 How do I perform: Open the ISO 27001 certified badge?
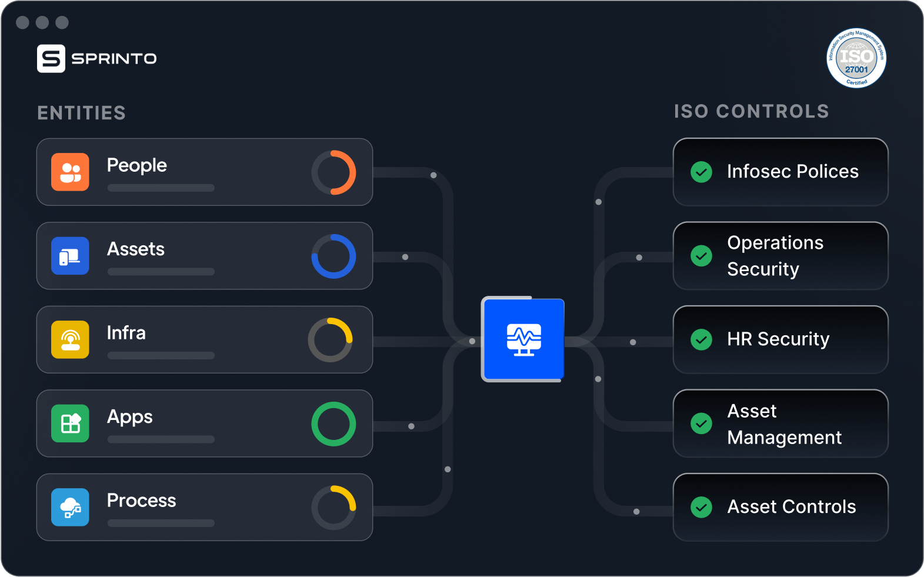tap(856, 58)
